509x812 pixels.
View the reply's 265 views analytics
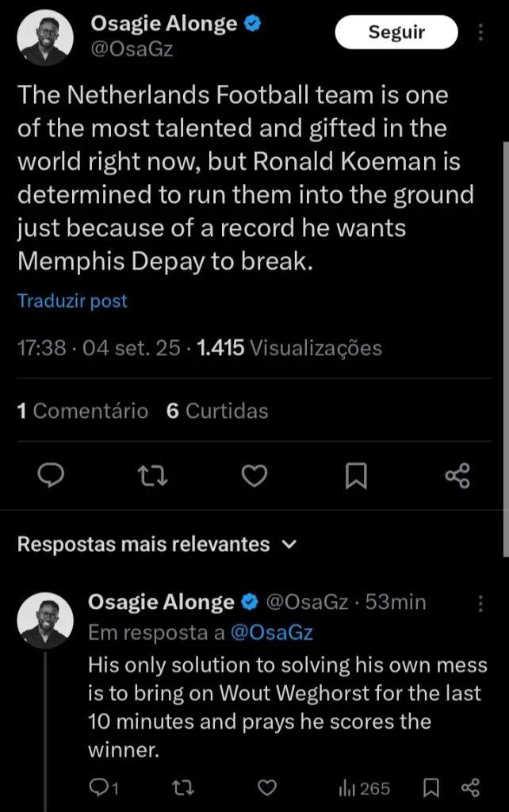pos(365,788)
